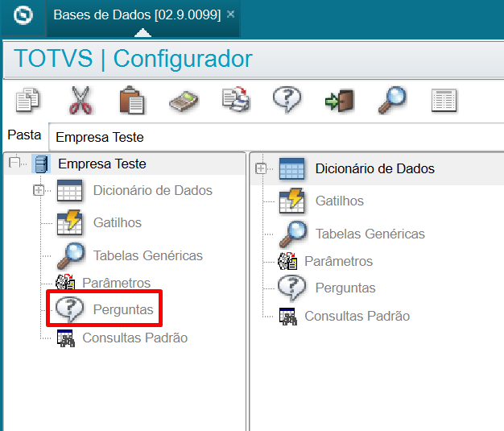This screenshot has height=431, width=504.
Task: Open the help speech-bubble toolbar icon
Action: (x=287, y=99)
